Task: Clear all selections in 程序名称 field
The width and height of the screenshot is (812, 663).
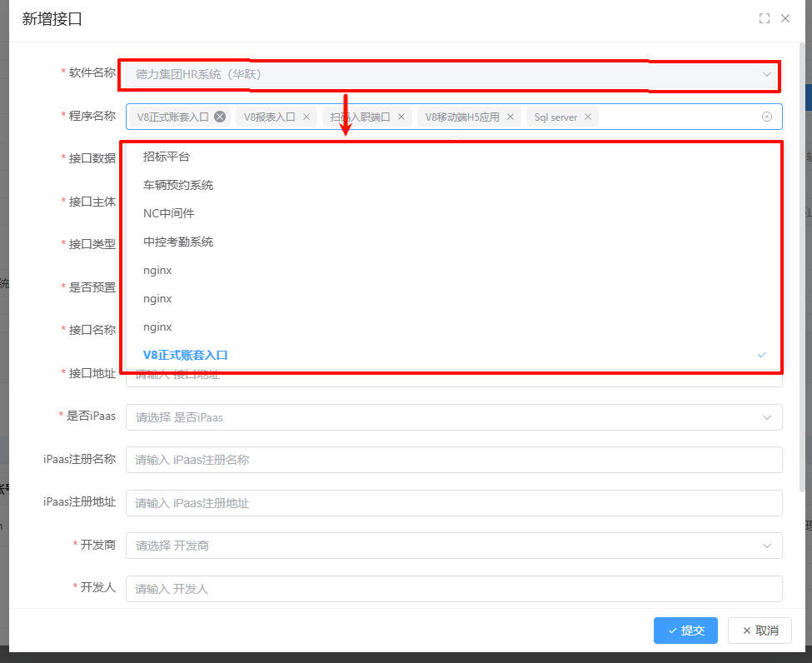Action: [767, 117]
